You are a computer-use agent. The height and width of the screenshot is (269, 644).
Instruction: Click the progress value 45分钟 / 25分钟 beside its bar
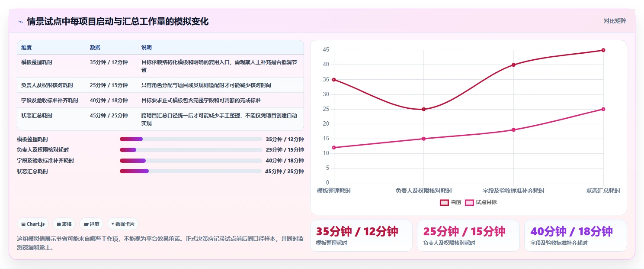coord(285,172)
